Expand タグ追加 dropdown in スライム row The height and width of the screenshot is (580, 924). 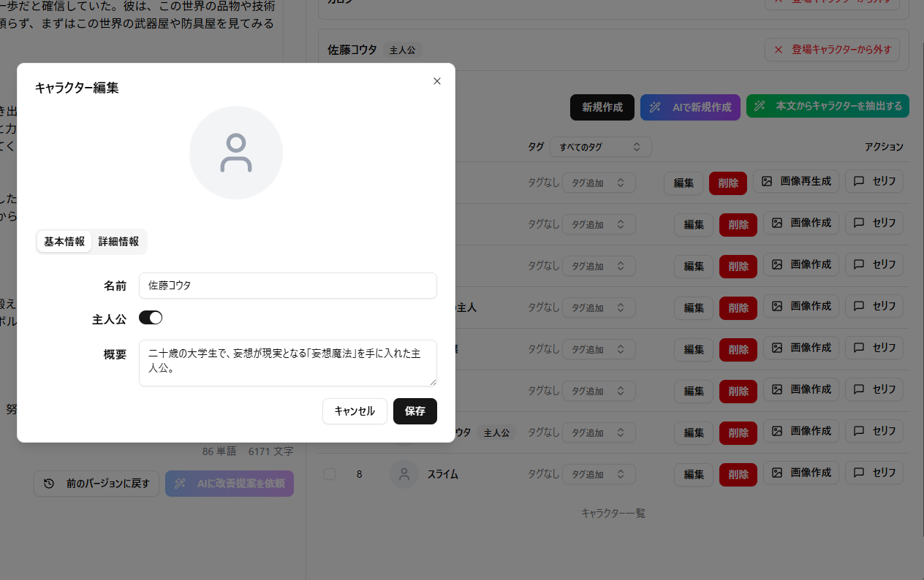click(x=599, y=474)
